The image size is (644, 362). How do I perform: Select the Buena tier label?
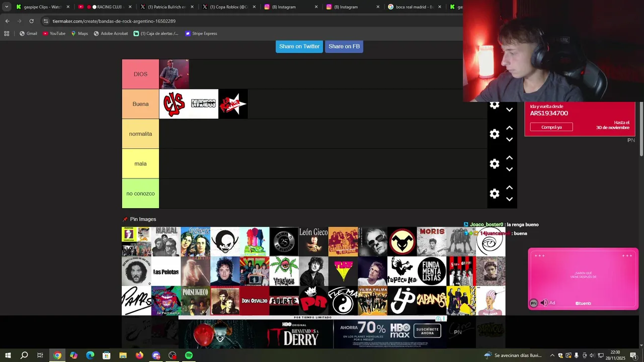coord(140,104)
